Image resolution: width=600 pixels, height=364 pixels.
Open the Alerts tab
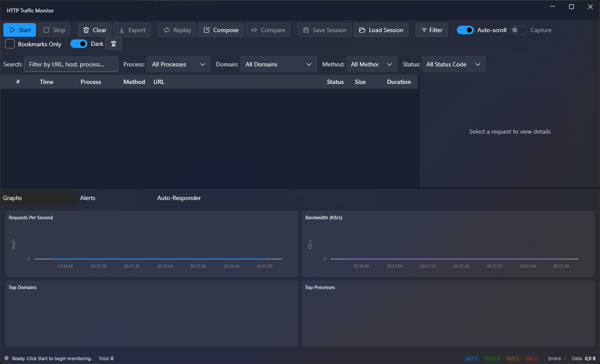pyautogui.click(x=116, y=198)
